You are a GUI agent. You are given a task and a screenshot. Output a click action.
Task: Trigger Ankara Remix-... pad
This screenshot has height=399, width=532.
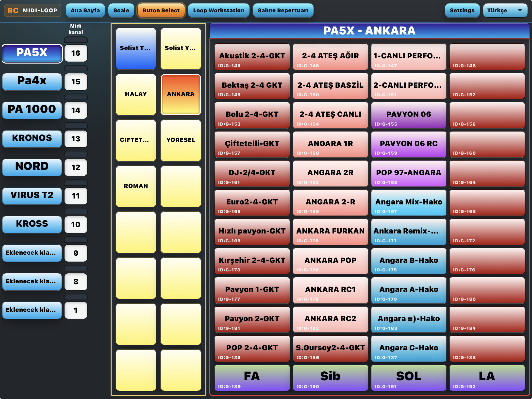point(409,232)
